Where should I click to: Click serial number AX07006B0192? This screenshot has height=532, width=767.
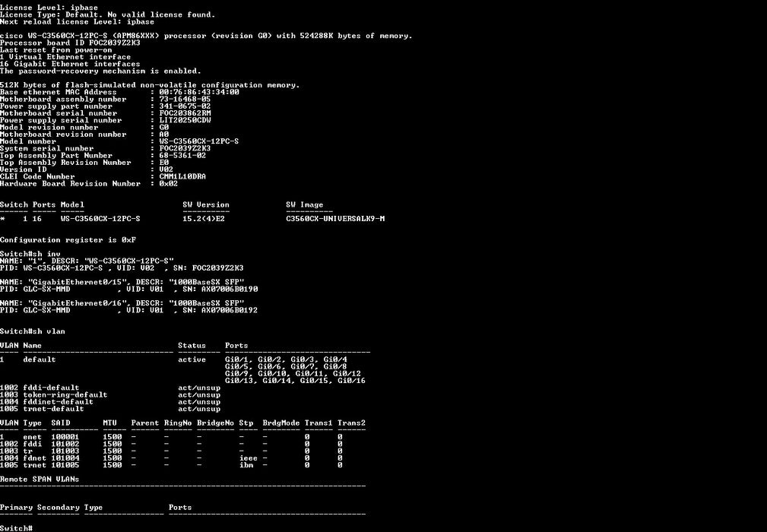tap(230, 310)
